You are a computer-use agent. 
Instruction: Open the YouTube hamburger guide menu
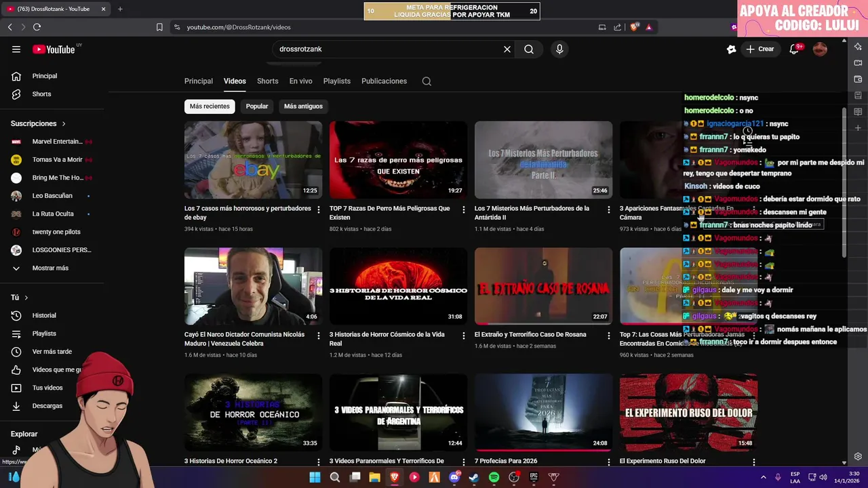16,49
